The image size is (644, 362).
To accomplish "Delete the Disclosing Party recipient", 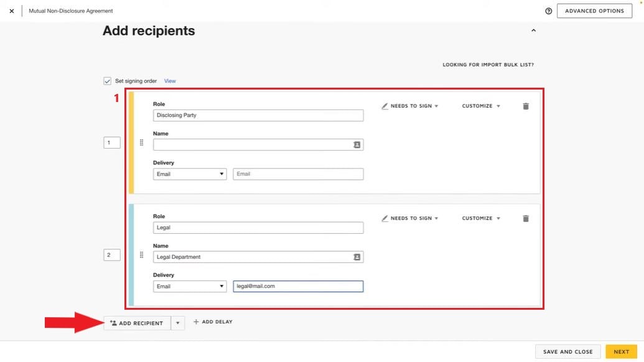I will [x=526, y=106].
